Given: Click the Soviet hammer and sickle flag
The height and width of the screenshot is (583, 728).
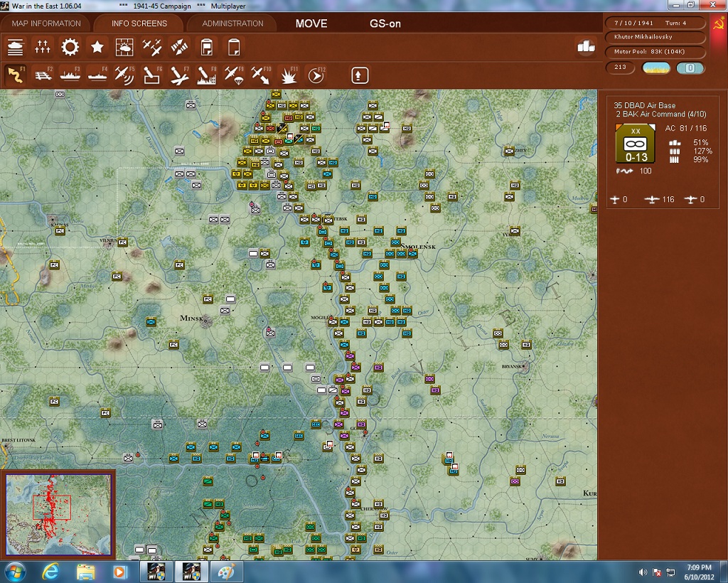Looking at the screenshot, I should (719, 23).
